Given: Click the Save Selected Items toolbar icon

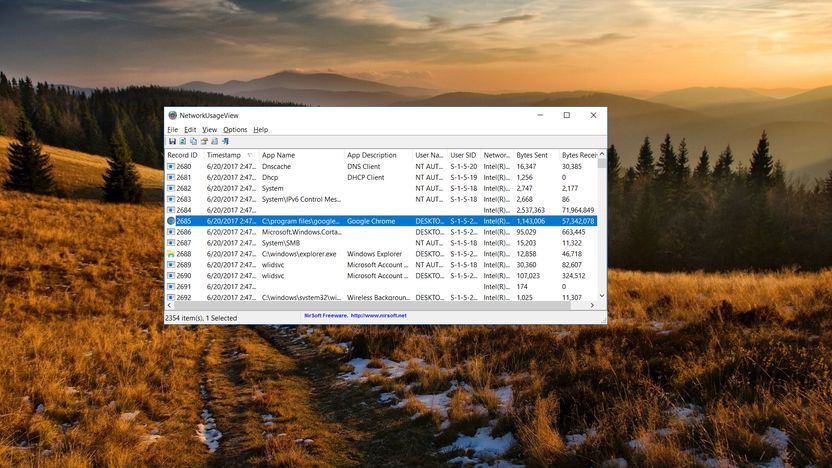Looking at the screenshot, I should click(x=172, y=141).
